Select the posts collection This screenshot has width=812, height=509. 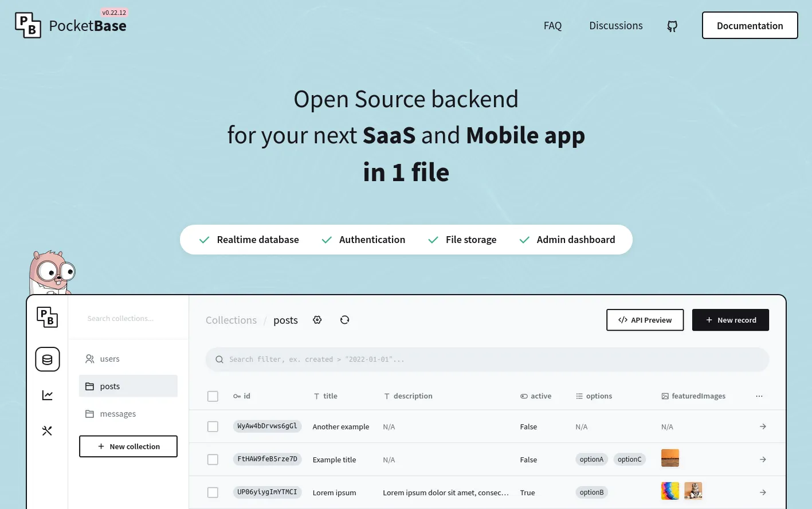click(x=128, y=386)
